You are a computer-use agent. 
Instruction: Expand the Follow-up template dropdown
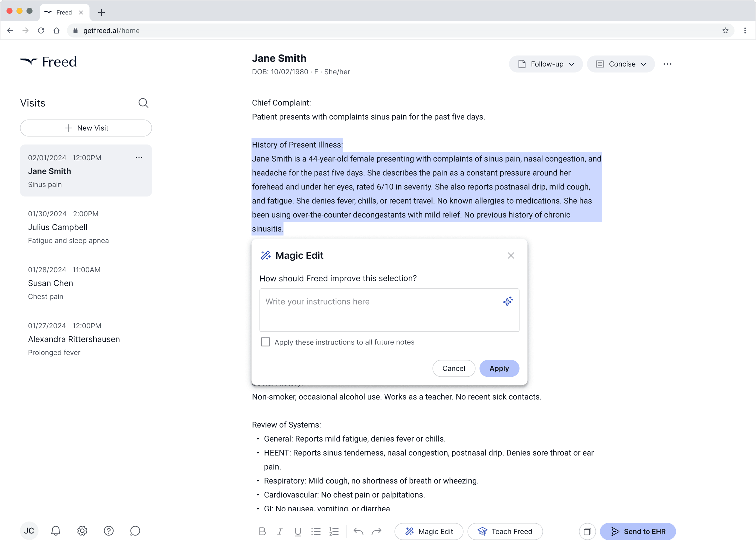[545, 64]
